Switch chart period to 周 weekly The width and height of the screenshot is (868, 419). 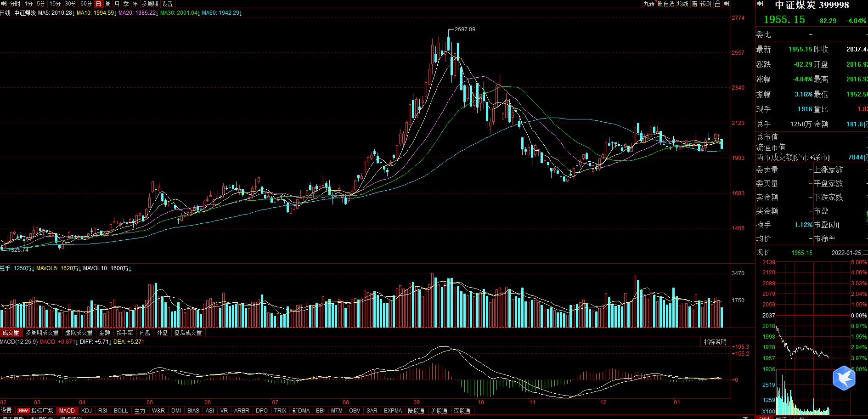click(x=108, y=4)
